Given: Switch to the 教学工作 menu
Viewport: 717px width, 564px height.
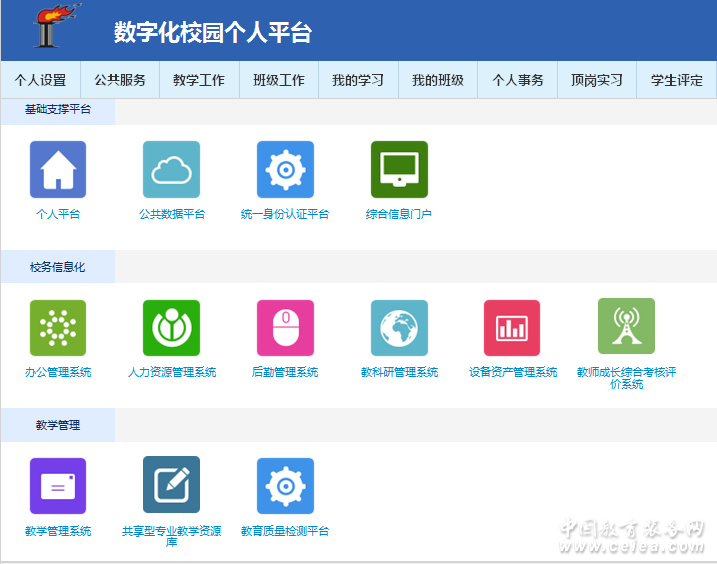Looking at the screenshot, I should pyautogui.click(x=199, y=80).
